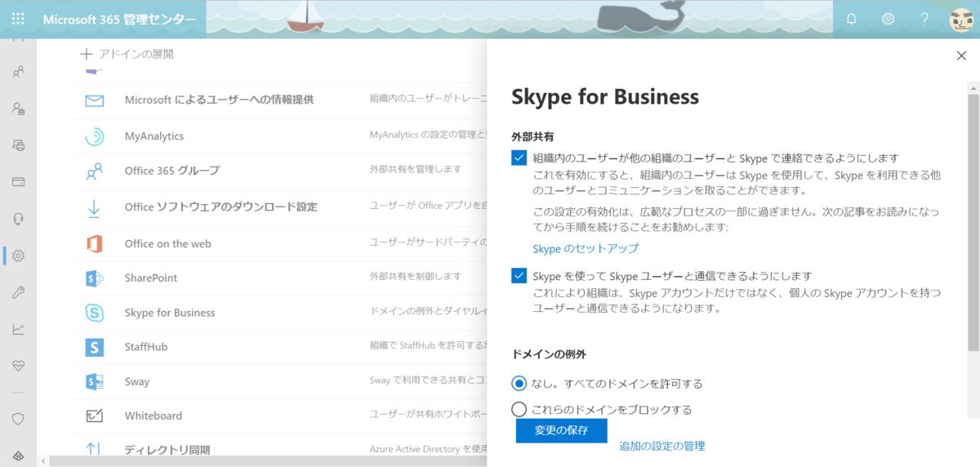This screenshot has height=467, width=980.
Task: Open Whiteboard settings row
Action: (279, 416)
